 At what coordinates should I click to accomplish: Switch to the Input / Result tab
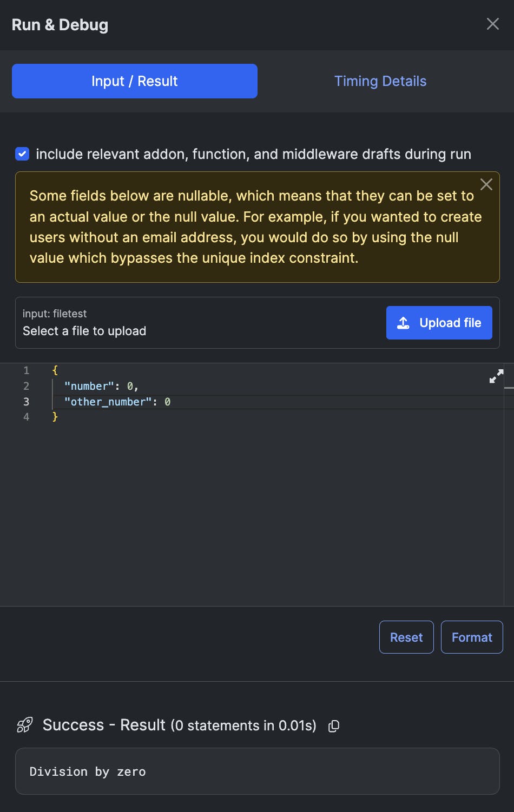coord(135,81)
